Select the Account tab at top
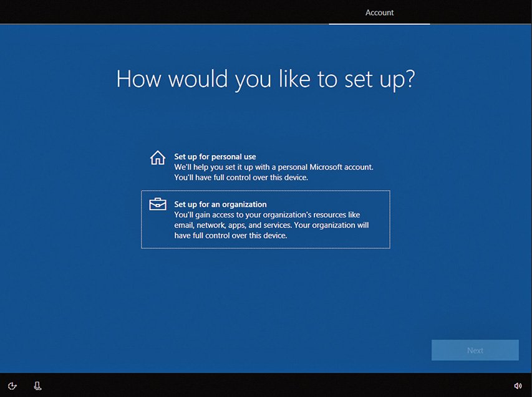532x397 pixels. [x=379, y=12]
